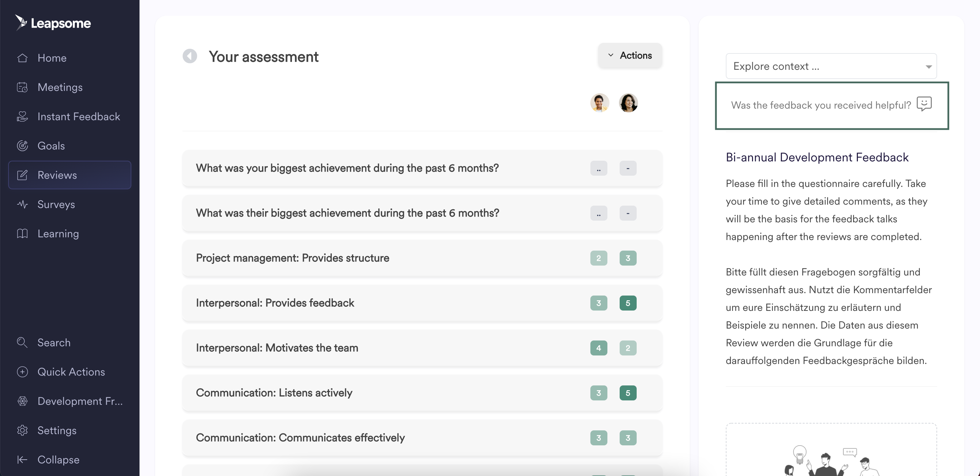Click the Reviews pencil icon
The height and width of the screenshot is (476, 980).
(22, 175)
